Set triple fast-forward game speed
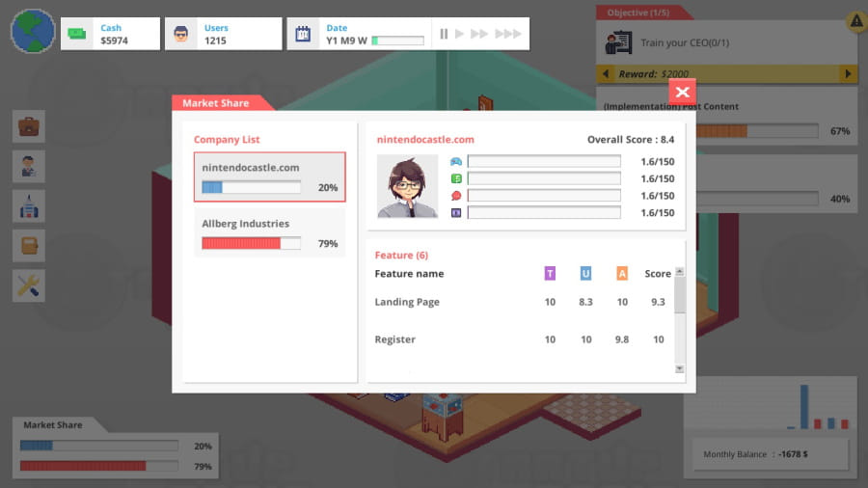The width and height of the screenshot is (868, 488). point(508,34)
